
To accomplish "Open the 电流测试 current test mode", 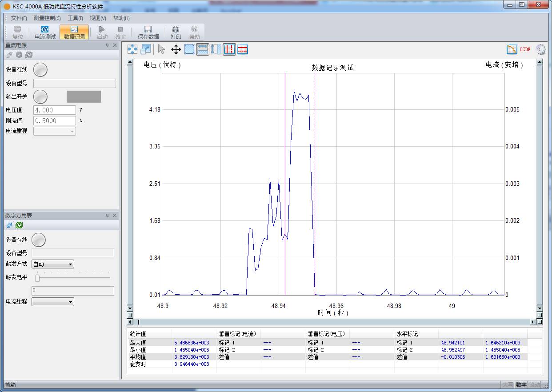I will point(45,32).
